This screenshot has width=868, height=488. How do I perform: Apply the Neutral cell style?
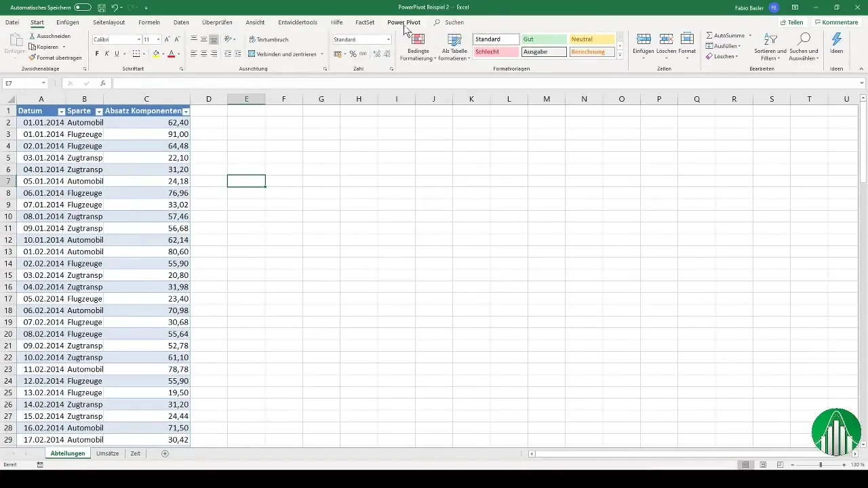pos(592,39)
